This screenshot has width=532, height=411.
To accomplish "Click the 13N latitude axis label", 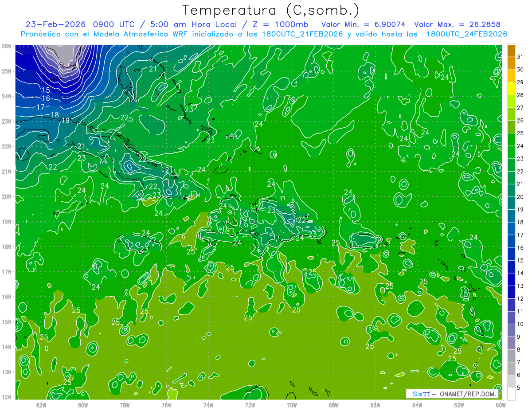I will coord(6,372).
